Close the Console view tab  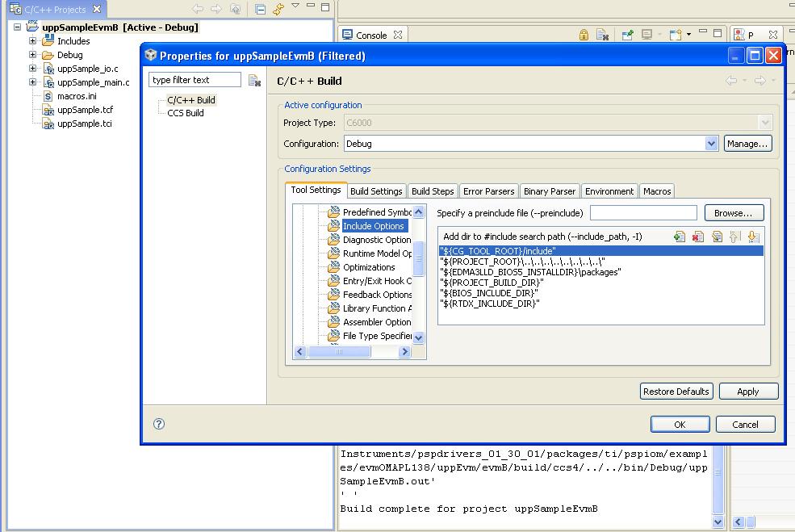click(398, 35)
